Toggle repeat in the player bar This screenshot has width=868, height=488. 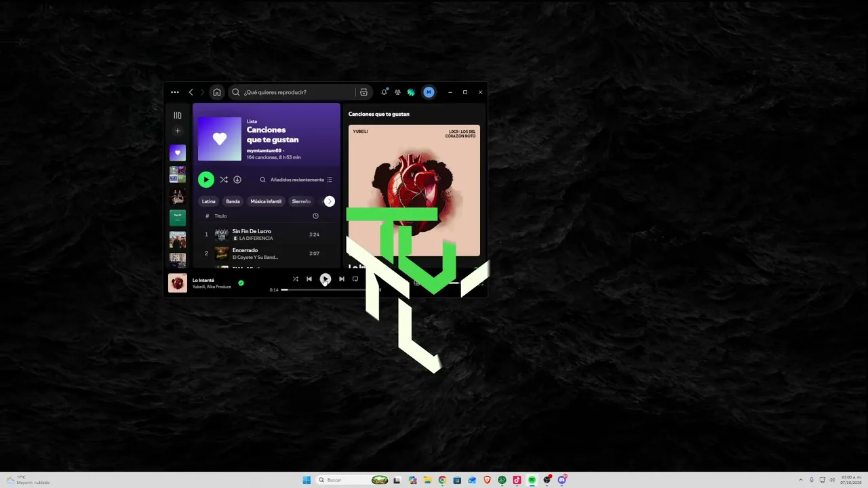pos(355,279)
